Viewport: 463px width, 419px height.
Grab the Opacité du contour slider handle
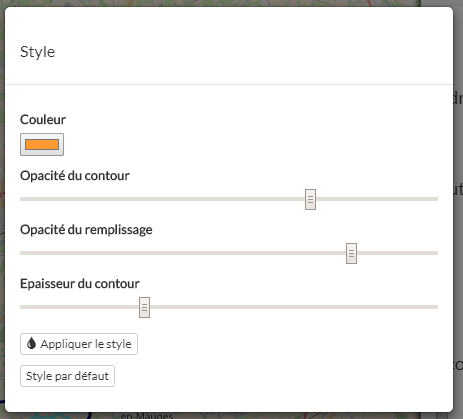click(x=310, y=199)
